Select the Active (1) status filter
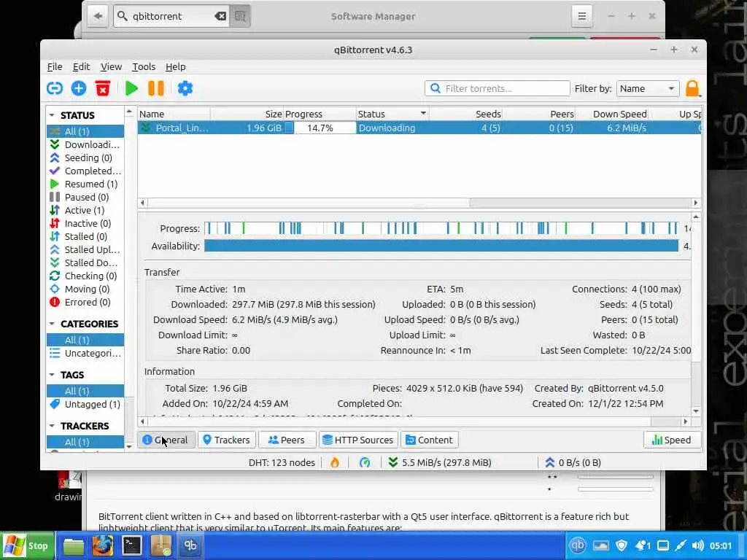The width and height of the screenshot is (747, 560). click(x=85, y=210)
